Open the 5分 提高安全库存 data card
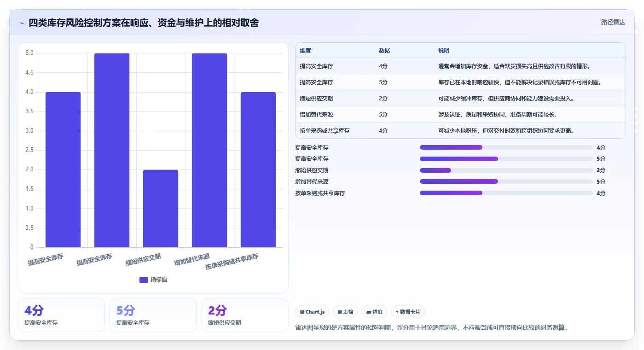Image resolution: width=644 pixels, height=350 pixels. pos(153,315)
